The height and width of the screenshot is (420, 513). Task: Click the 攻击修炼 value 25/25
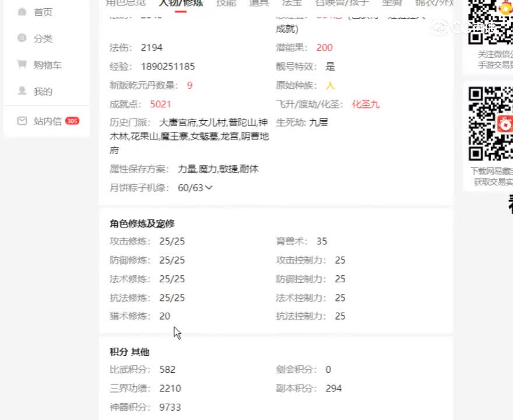click(172, 242)
